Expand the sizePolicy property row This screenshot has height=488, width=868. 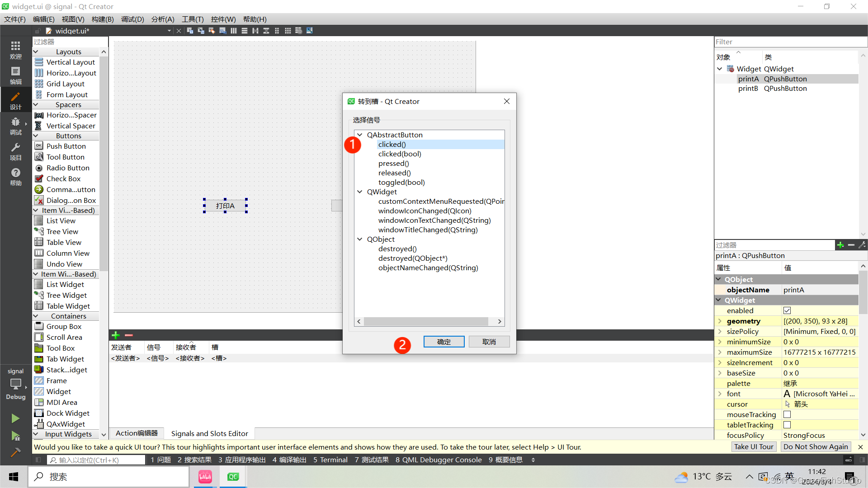(720, 331)
